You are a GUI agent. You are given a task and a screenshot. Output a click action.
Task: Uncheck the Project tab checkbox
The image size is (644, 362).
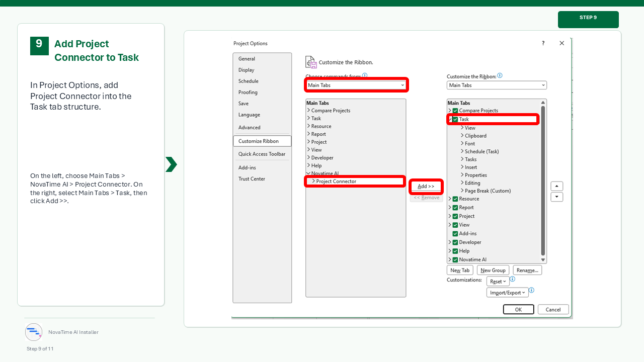[x=455, y=216]
